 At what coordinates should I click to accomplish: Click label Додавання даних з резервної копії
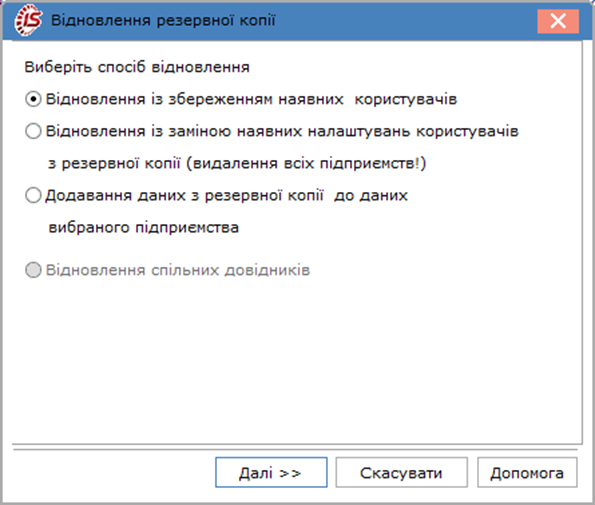[226, 196]
